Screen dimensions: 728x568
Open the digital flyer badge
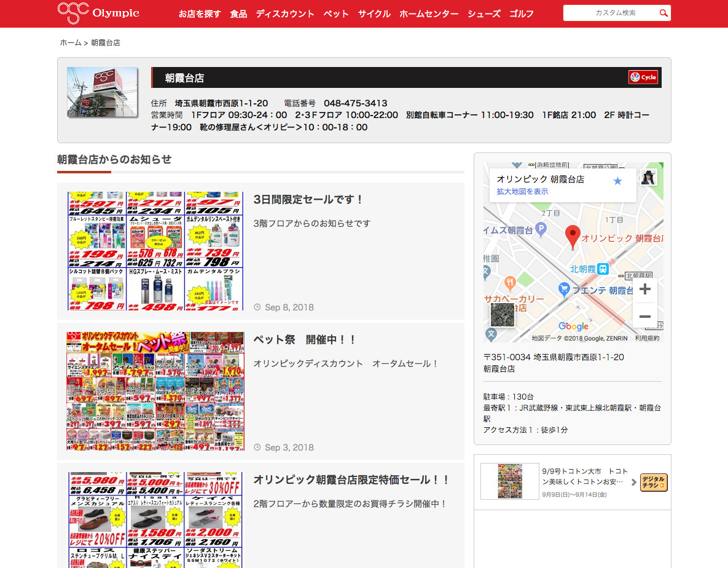click(x=654, y=482)
